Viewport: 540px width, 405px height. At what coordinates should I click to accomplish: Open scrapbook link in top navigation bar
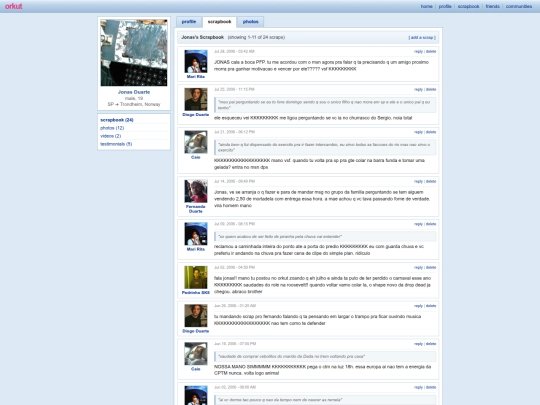468,6
